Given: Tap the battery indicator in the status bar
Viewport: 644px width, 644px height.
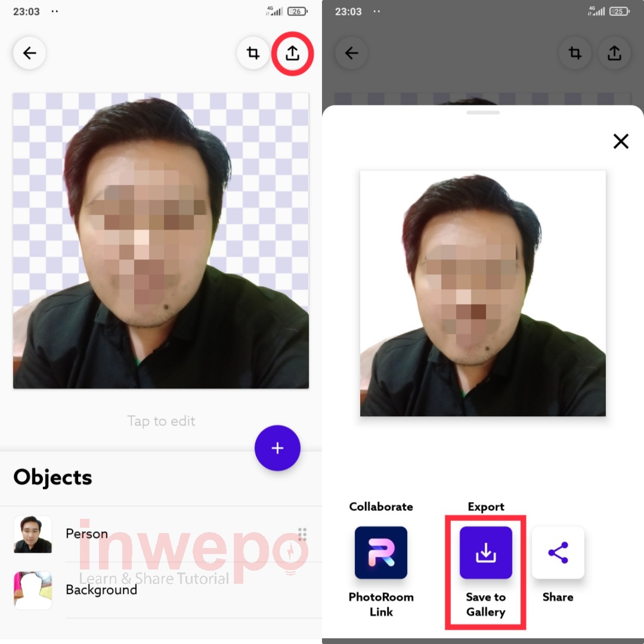Looking at the screenshot, I should point(296,10).
